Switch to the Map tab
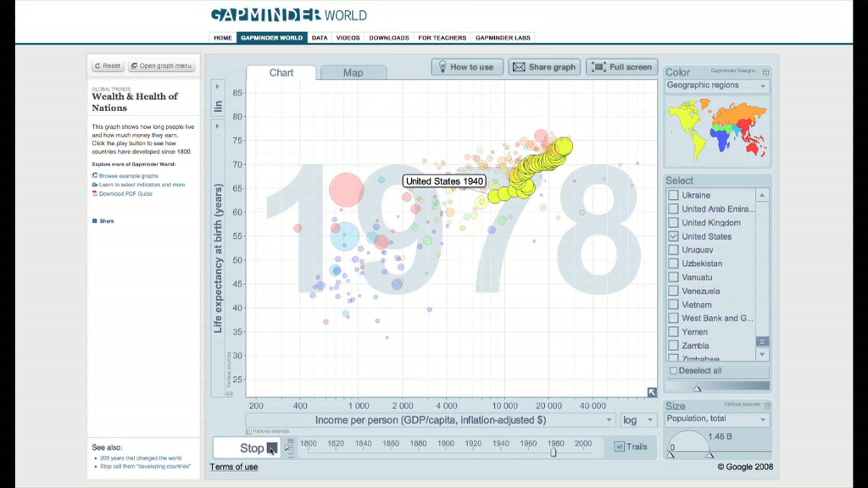This screenshot has width=868, height=488. (353, 73)
